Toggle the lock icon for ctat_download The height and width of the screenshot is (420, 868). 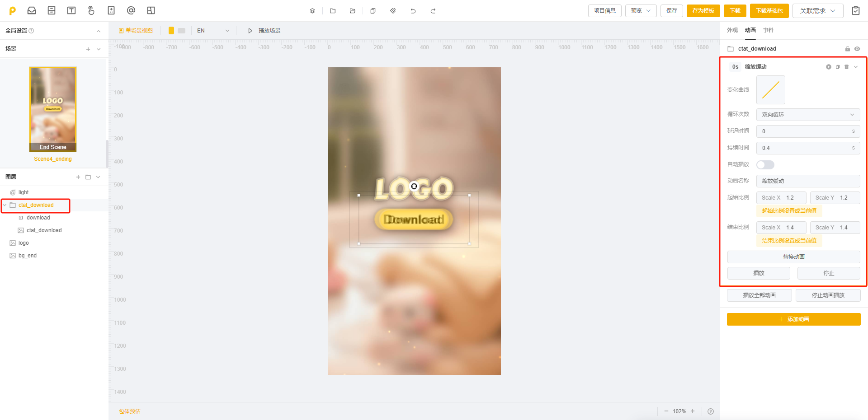848,49
